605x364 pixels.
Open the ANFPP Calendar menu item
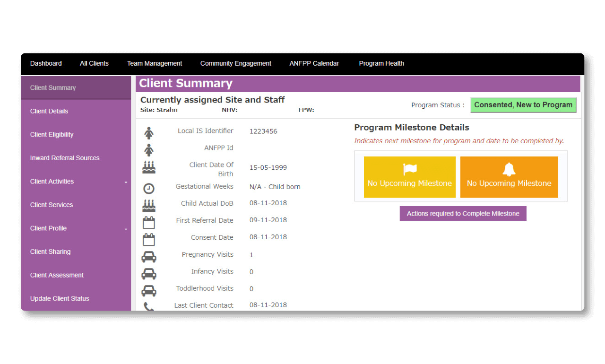pos(314,63)
